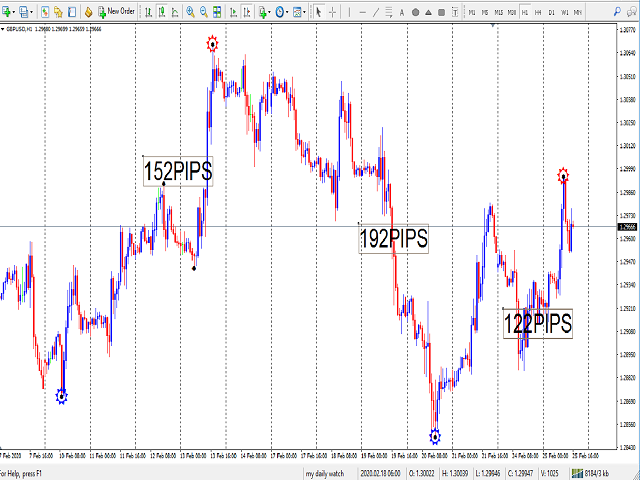Click the Terminal window icon
The width and height of the screenshot is (640, 480).
coord(72,12)
